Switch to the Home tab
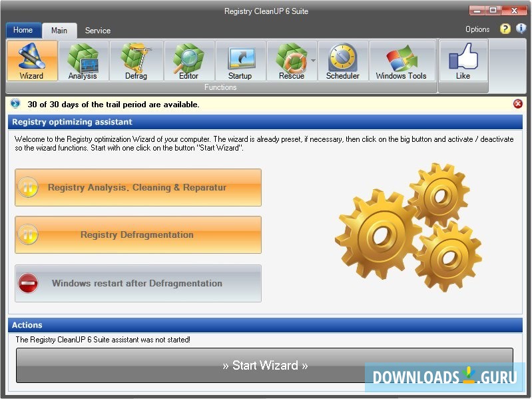This screenshot has width=532, height=399. click(23, 30)
